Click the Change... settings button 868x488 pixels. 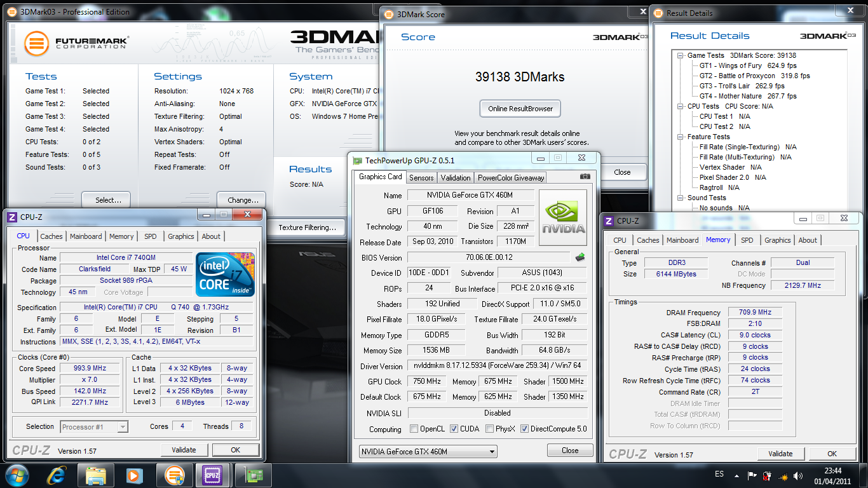click(241, 200)
